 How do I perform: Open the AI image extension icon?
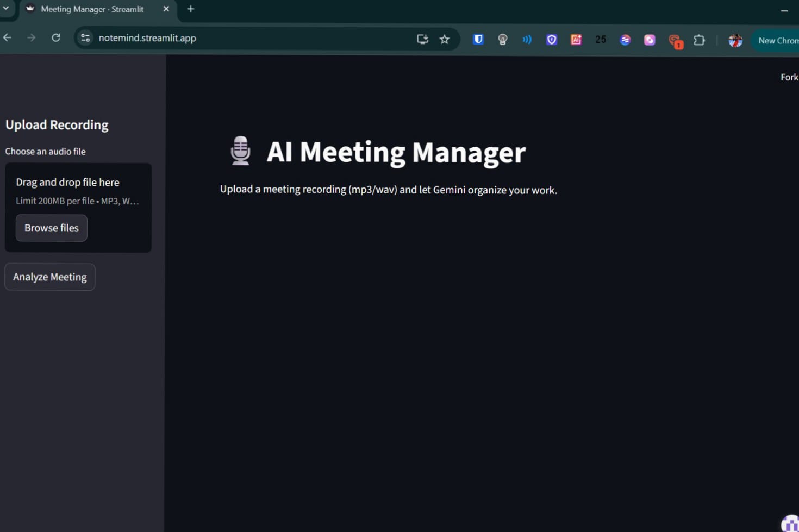pos(576,40)
